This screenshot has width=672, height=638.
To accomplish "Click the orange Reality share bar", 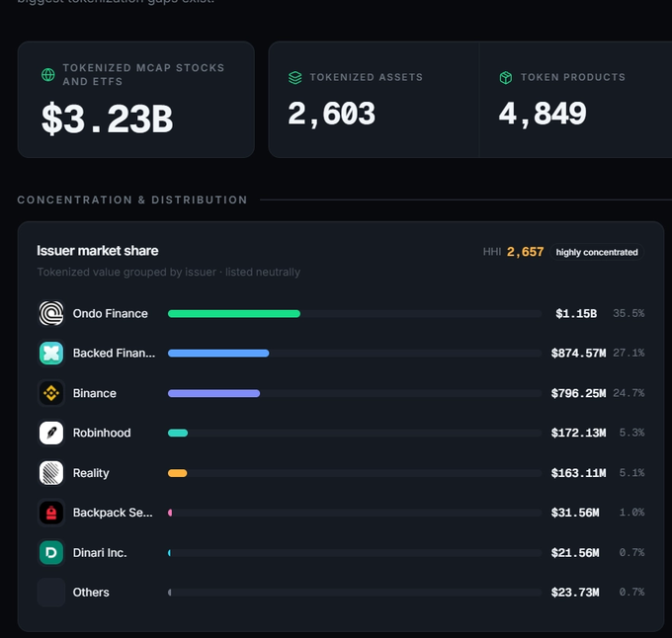I will [178, 473].
